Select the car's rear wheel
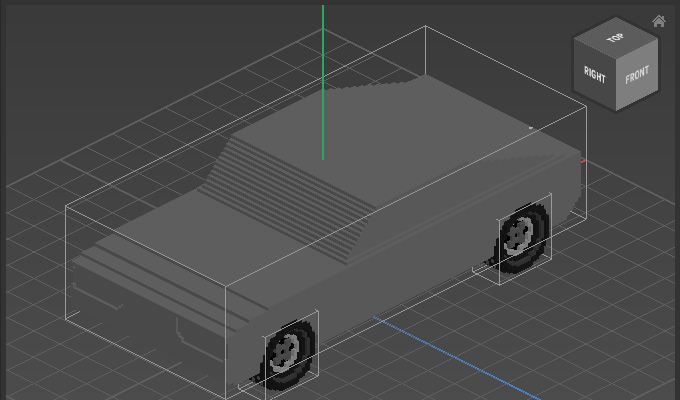 tap(521, 236)
